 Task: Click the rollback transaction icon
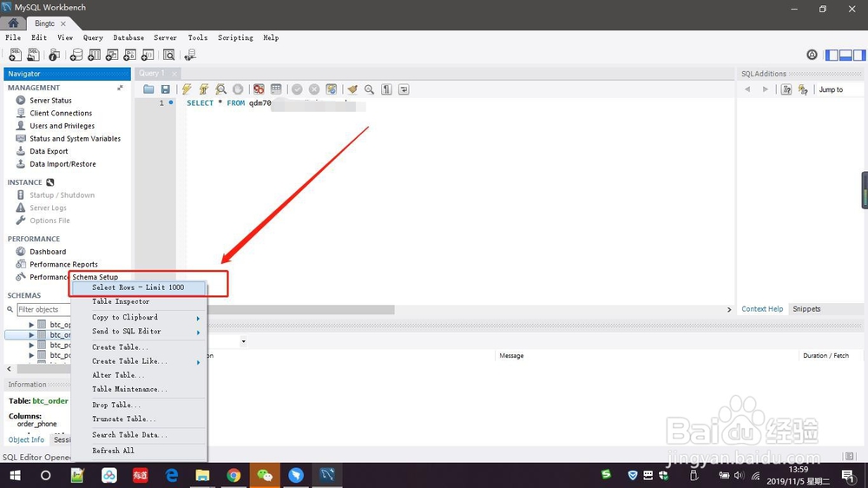(x=314, y=89)
